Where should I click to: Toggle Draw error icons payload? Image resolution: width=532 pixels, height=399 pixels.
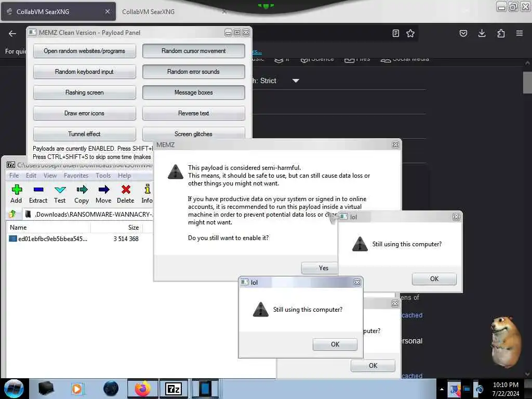tap(85, 113)
